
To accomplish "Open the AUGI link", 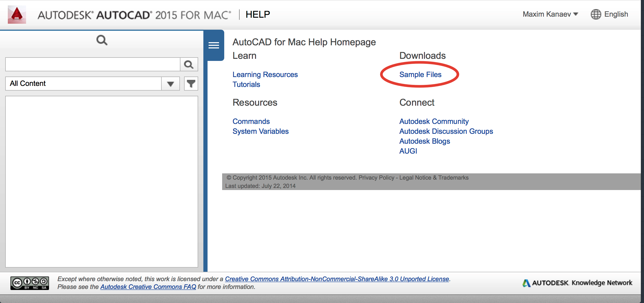I will [x=408, y=151].
